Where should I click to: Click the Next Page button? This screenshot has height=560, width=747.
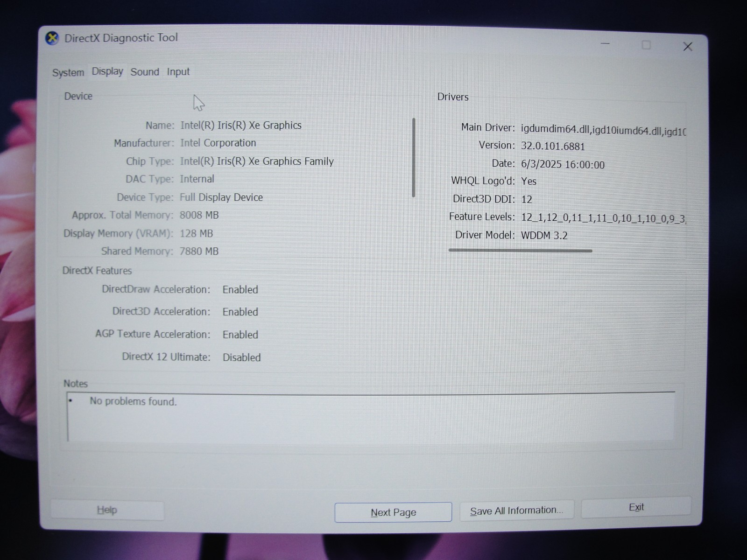pyautogui.click(x=393, y=512)
